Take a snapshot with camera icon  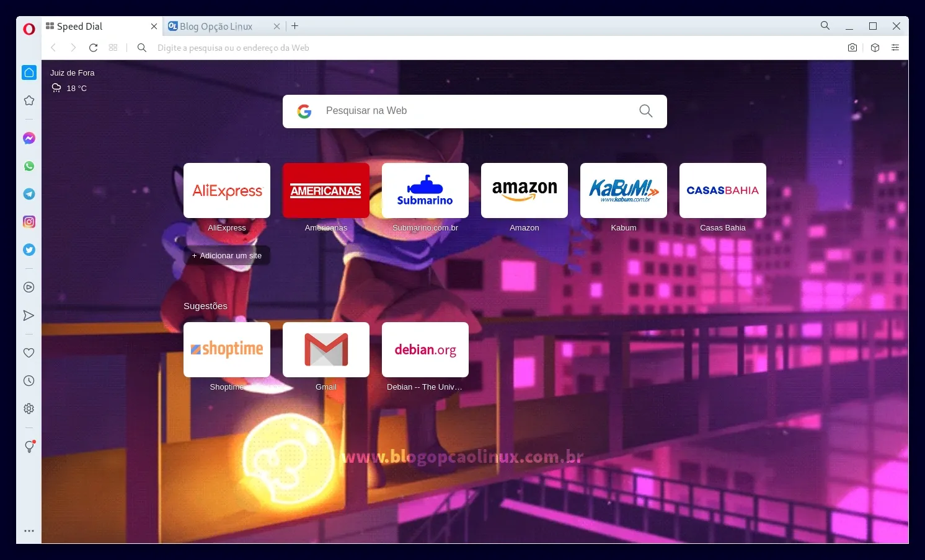coord(852,48)
